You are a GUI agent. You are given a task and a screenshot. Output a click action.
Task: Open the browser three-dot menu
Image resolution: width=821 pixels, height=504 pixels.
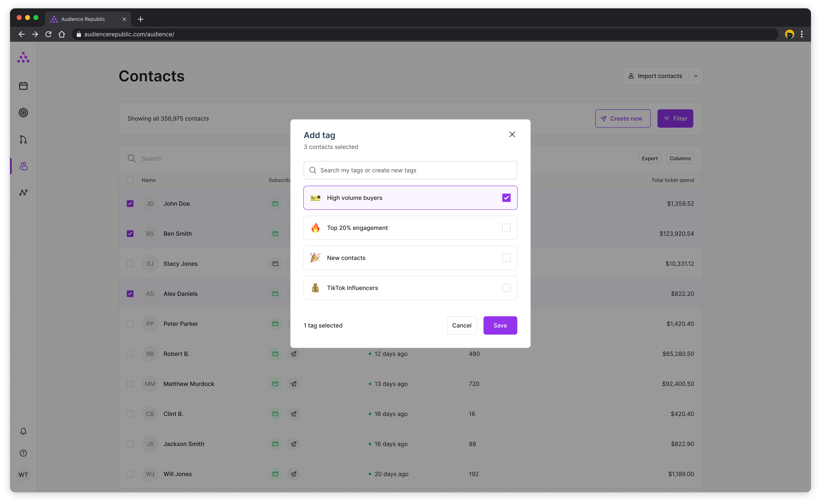(x=802, y=34)
